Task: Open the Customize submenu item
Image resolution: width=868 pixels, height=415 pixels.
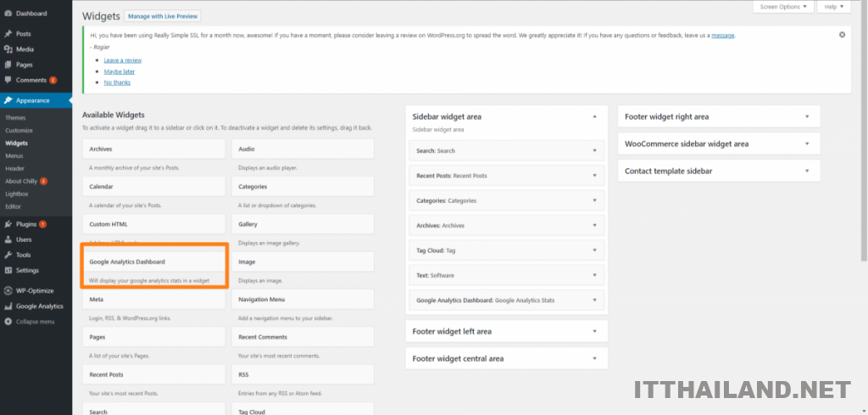Action: (19, 131)
